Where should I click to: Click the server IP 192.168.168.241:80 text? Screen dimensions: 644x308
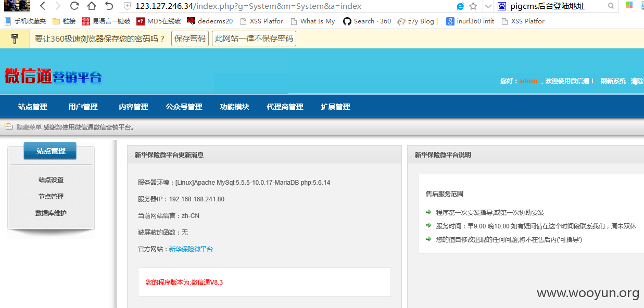tap(197, 199)
